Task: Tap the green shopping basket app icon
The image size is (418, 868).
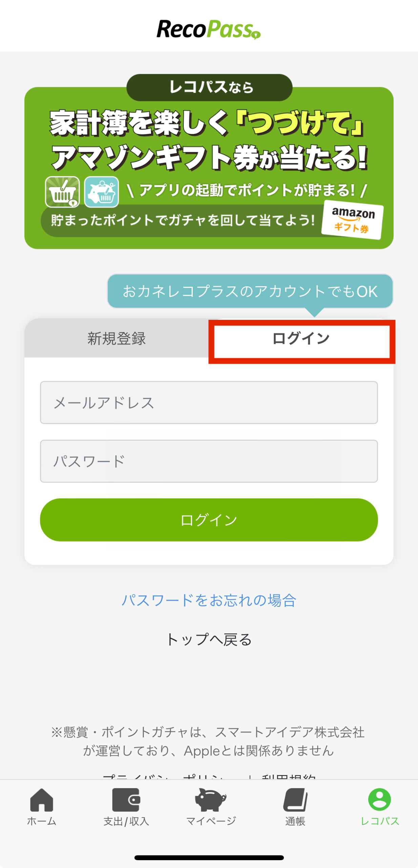Action: 62,192
